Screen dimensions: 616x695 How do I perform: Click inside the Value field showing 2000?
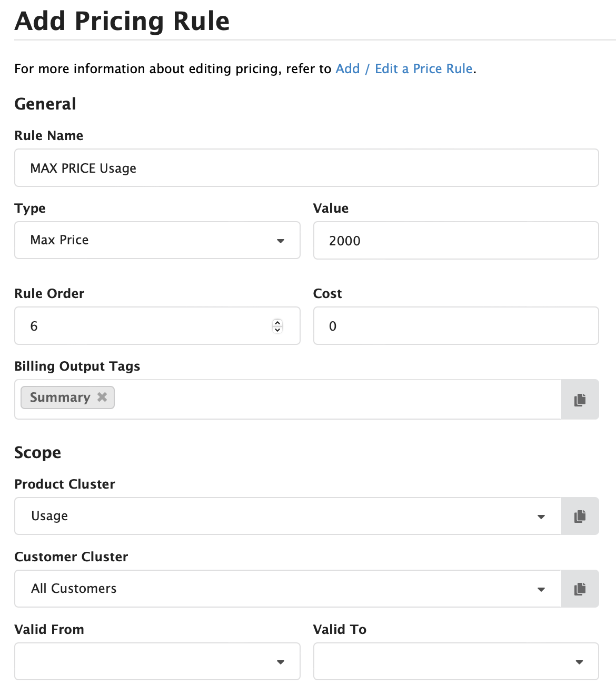pyautogui.click(x=456, y=241)
